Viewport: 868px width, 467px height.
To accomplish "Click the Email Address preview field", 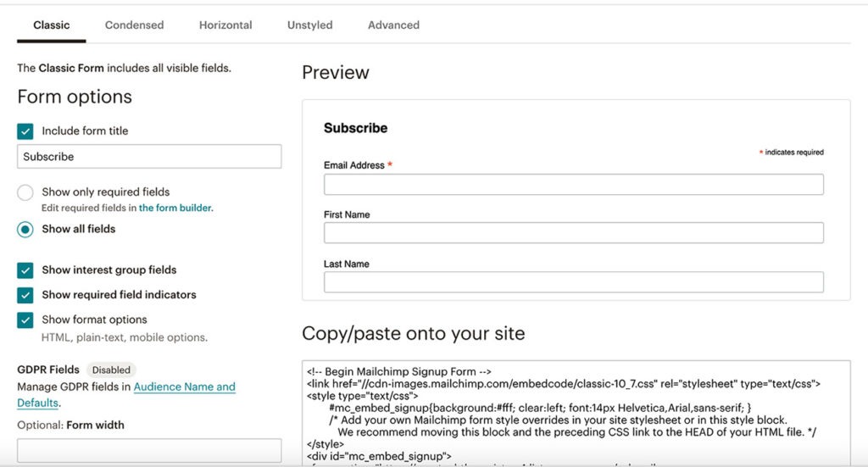I will click(574, 184).
